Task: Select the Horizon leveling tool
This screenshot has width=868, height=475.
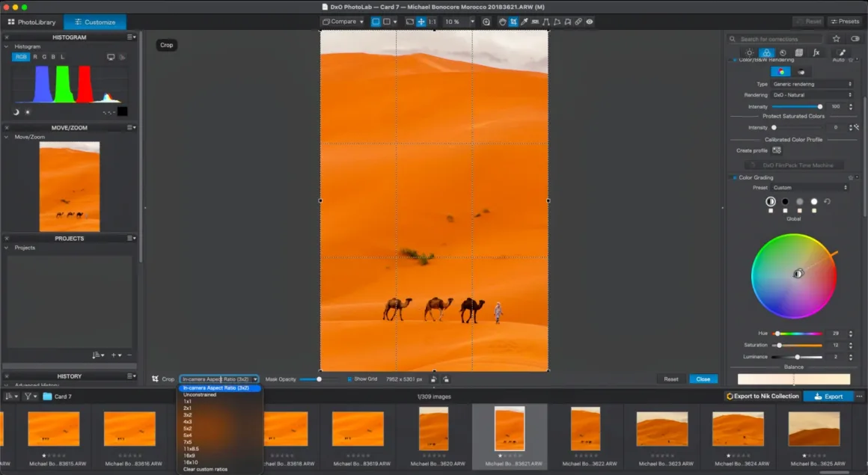Action: [535, 22]
